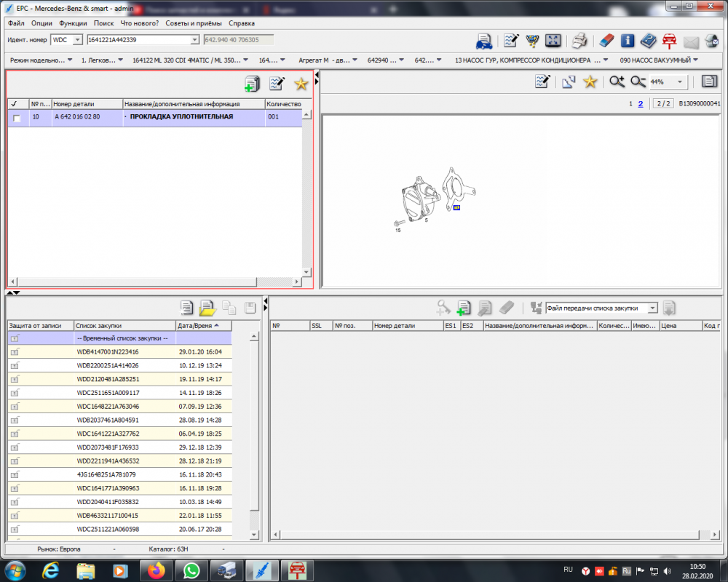The width and height of the screenshot is (728, 582).
Task: Toggle write protection for WDC1641221A327762
Action: click(15, 434)
